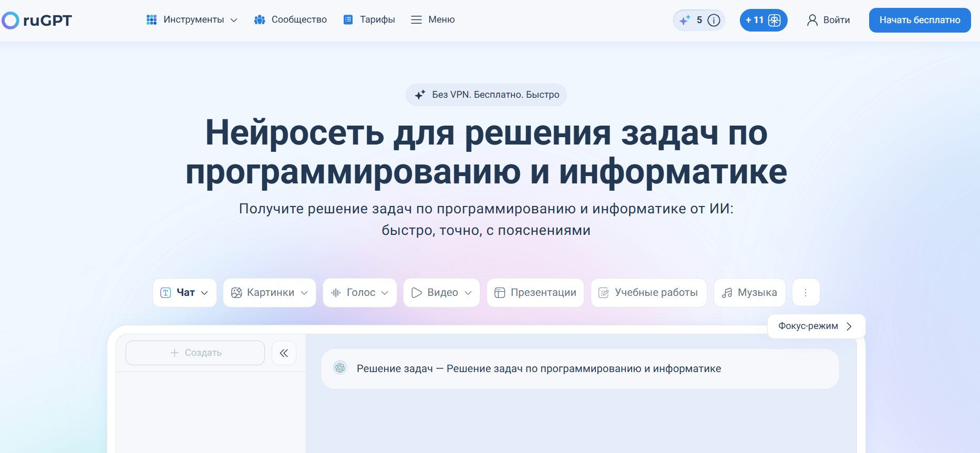Open the Сообщество page

click(x=290, y=20)
